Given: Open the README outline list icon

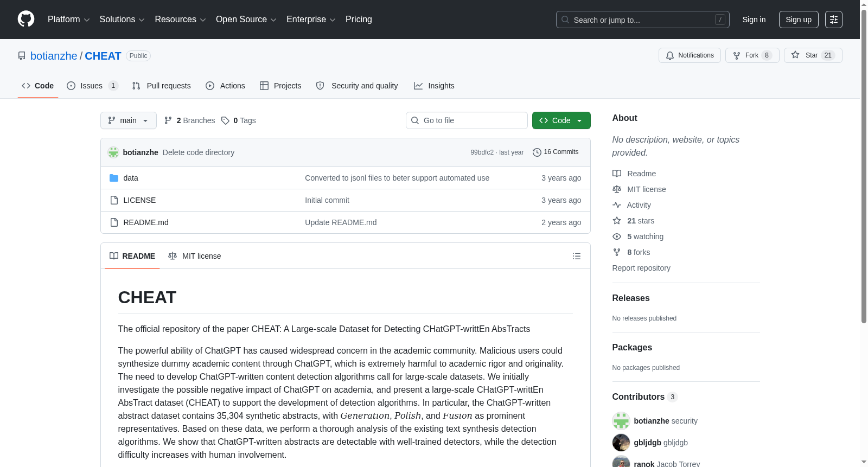Looking at the screenshot, I should pos(577,256).
